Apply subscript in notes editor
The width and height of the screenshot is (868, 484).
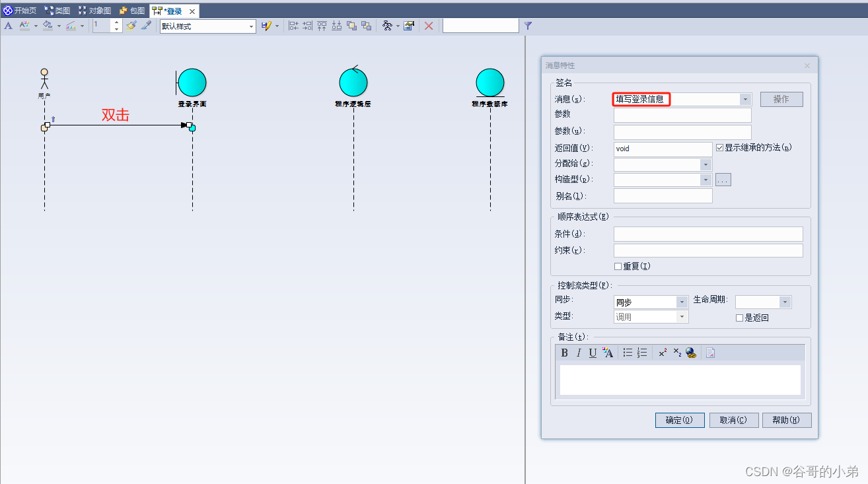tap(677, 353)
